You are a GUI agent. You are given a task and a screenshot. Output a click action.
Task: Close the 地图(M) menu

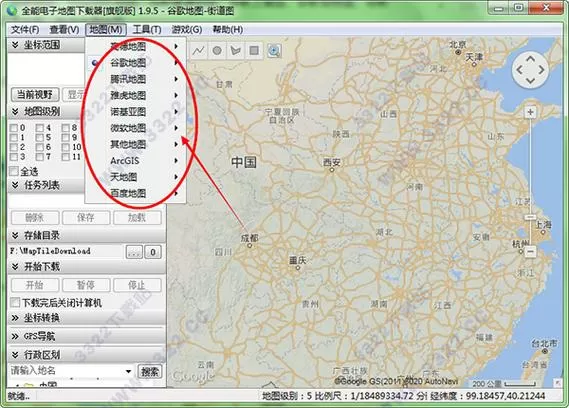coord(106,29)
